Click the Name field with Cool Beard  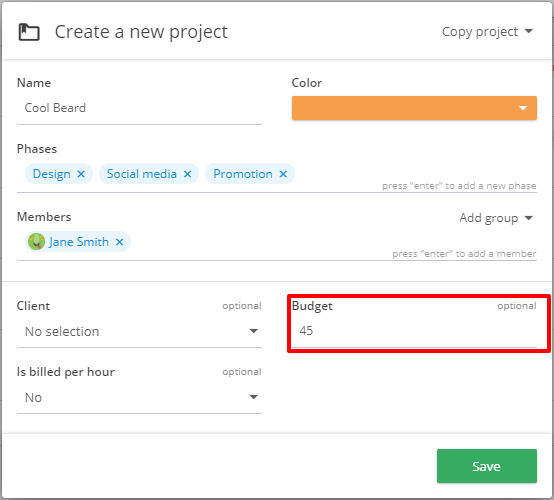tap(139, 108)
